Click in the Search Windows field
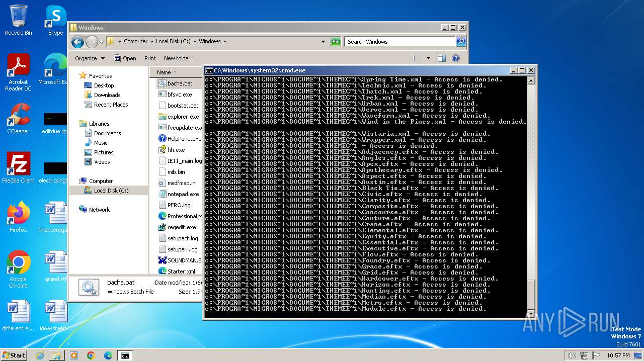This screenshot has width=644, height=362. [x=400, y=42]
